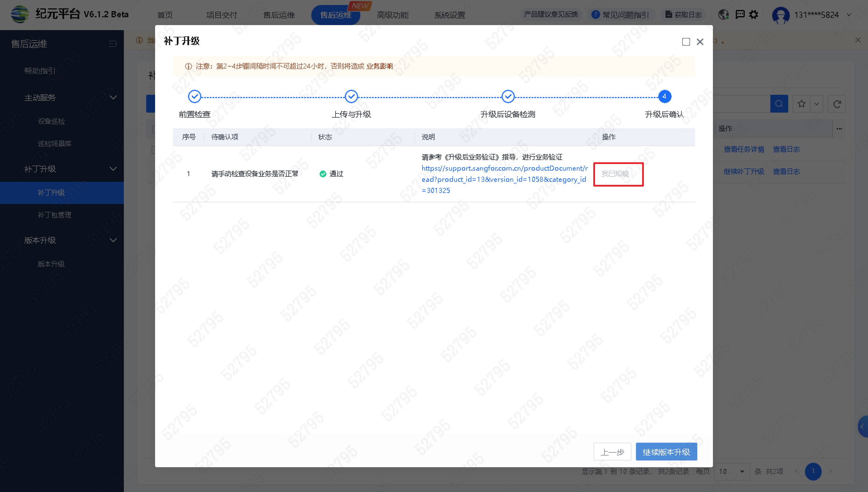Click the 升级后设备检测 step check circle
This screenshot has height=492, width=868.
tap(508, 97)
